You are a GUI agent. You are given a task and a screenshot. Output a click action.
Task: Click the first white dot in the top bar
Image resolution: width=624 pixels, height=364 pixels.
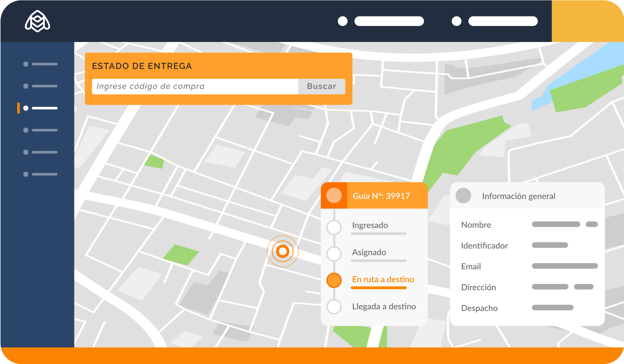(x=342, y=21)
